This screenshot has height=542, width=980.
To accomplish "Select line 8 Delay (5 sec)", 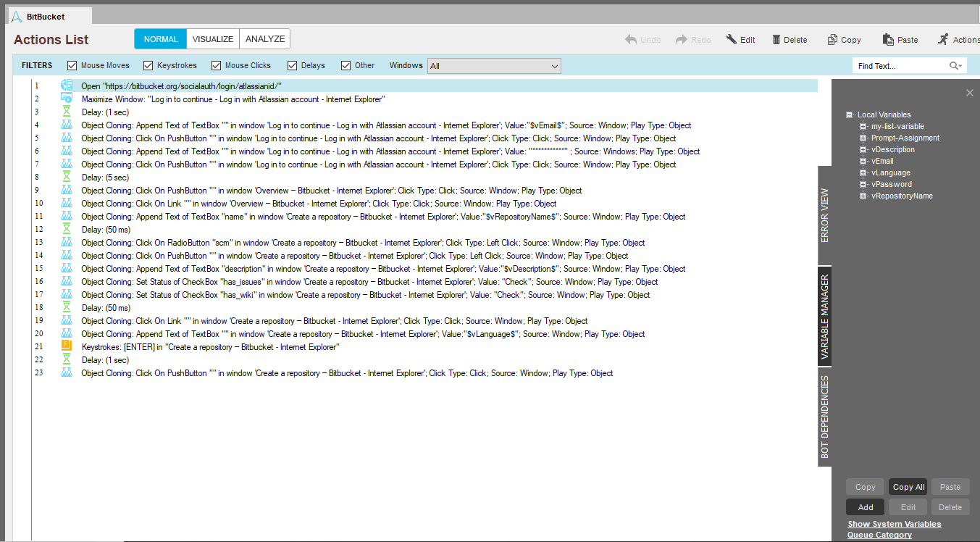I will pos(424,177).
